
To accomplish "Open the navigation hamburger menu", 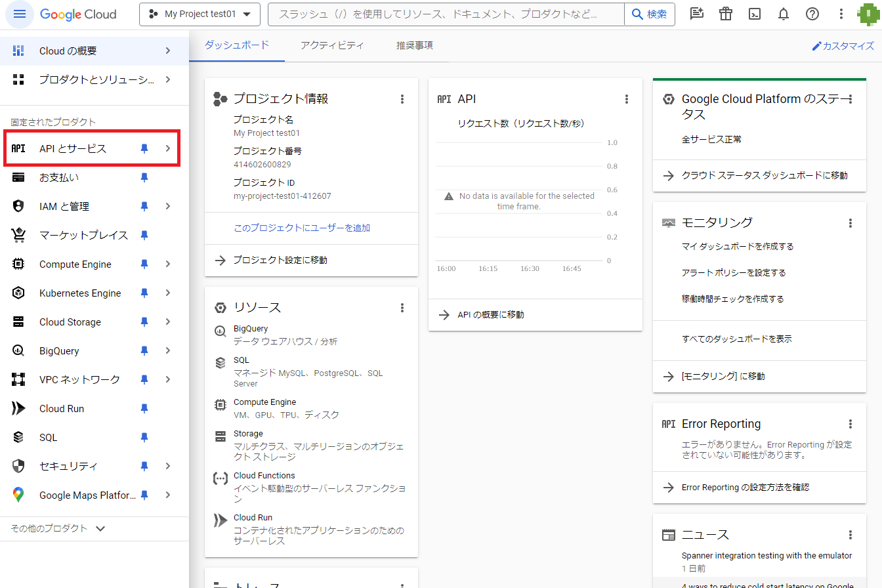I will 19,14.
